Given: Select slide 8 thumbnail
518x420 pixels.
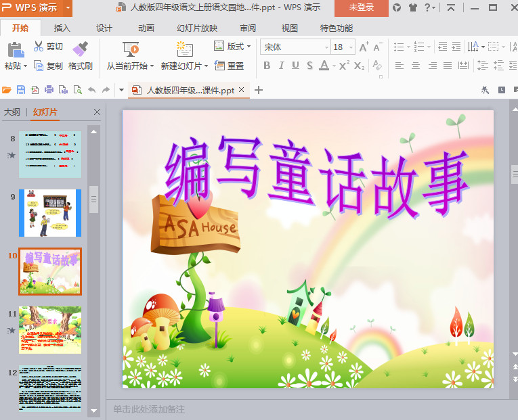Looking at the screenshot, I should 50,154.
